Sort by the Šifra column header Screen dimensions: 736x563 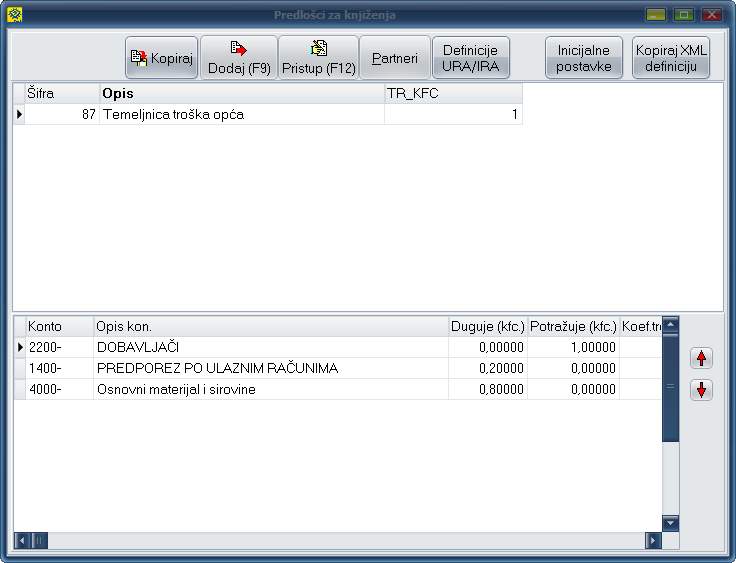[x=61, y=93]
